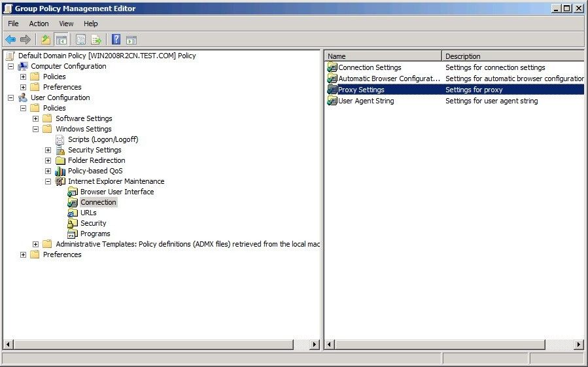This screenshot has height=367, width=588.
Task: Click the blue Help toolbar icon
Action: [x=116, y=39]
